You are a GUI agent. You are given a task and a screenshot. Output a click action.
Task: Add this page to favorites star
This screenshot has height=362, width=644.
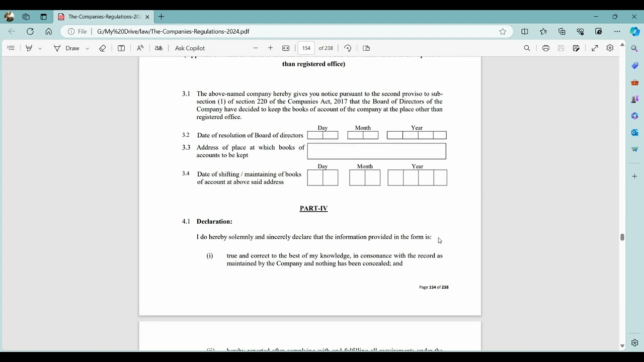[503, 31]
